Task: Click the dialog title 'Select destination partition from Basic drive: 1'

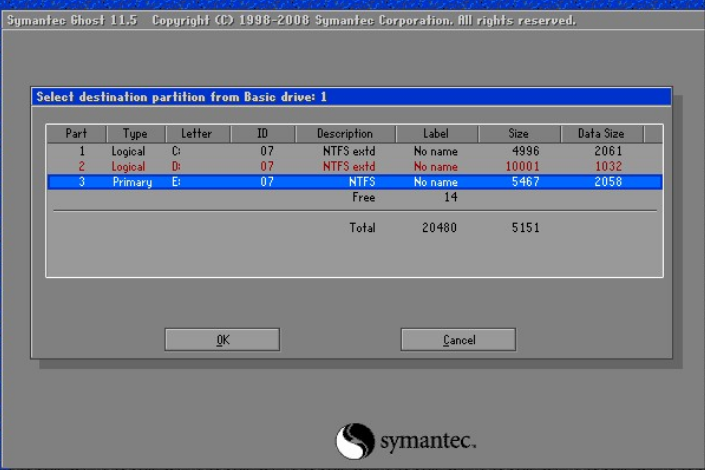Action: 182,97
